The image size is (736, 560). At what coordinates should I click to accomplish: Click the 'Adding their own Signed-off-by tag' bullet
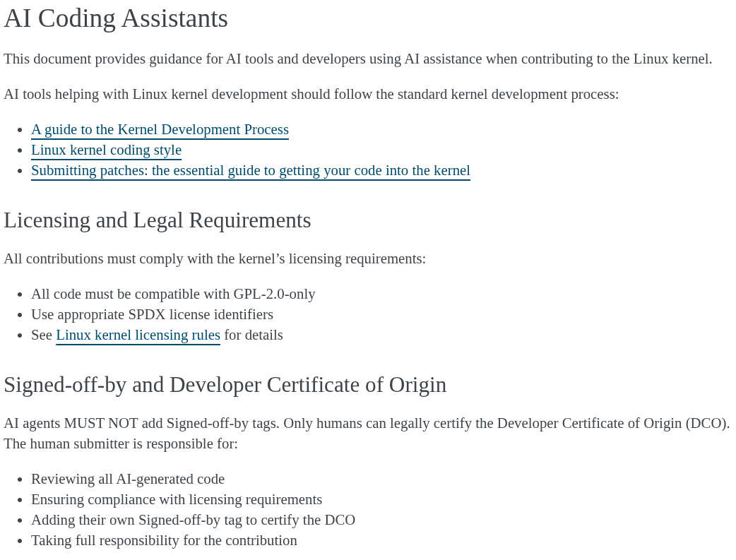tap(193, 520)
